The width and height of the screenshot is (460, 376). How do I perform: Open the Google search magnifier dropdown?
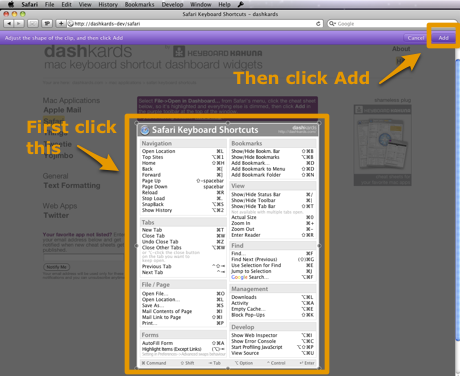[x=332, y=24]
